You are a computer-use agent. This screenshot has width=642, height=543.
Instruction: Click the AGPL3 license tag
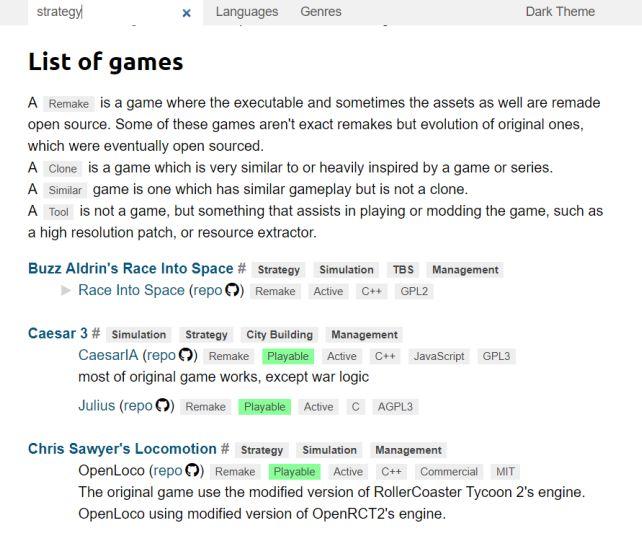point(395,407)
